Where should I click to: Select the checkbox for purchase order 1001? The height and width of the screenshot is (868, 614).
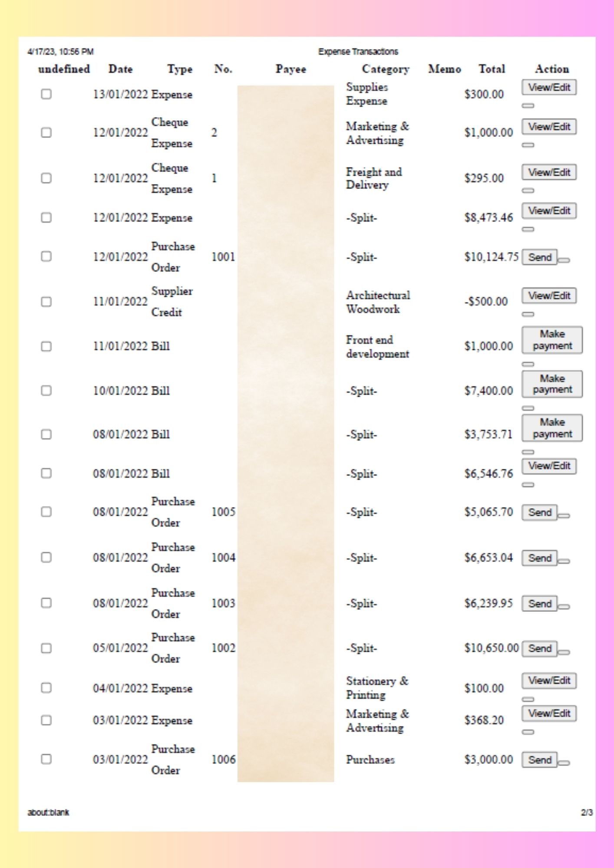[x=46, y=256]
